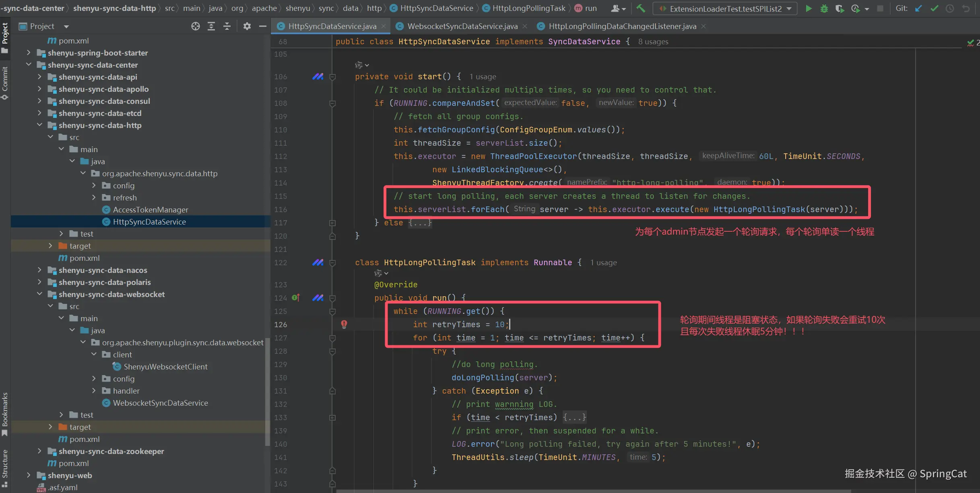
Task: Fold the start() method at line 106
Action: coord(332,76)
